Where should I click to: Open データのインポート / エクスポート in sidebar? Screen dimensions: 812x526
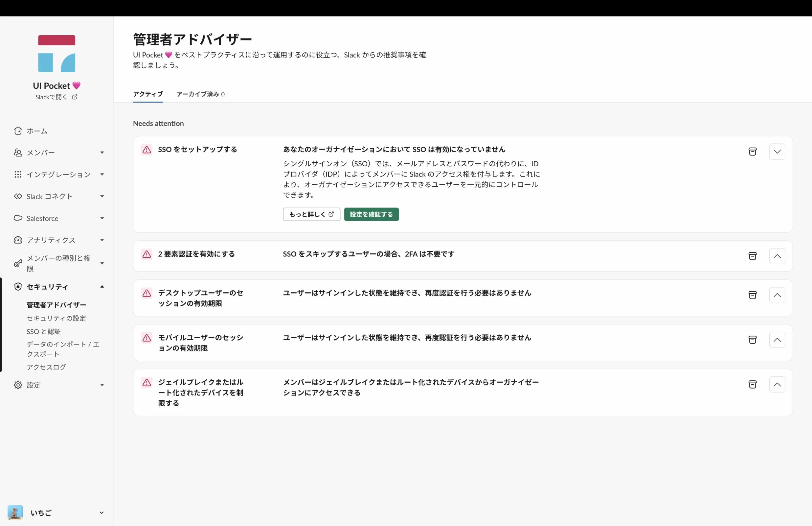point(63,349)
